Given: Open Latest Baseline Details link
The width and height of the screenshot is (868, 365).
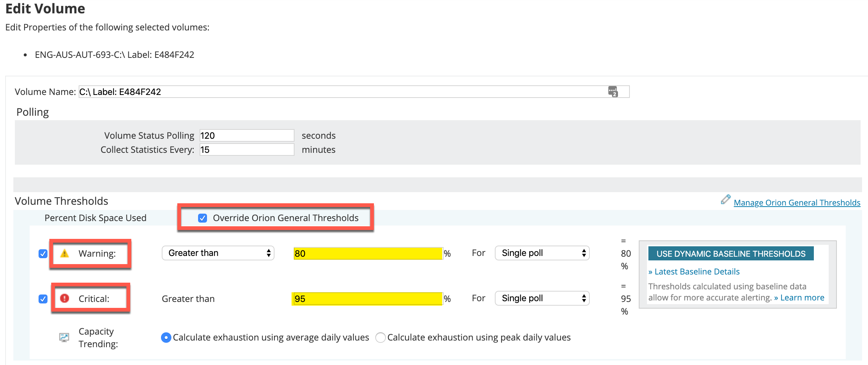Looking at the screenshot, I should (694, 272).
